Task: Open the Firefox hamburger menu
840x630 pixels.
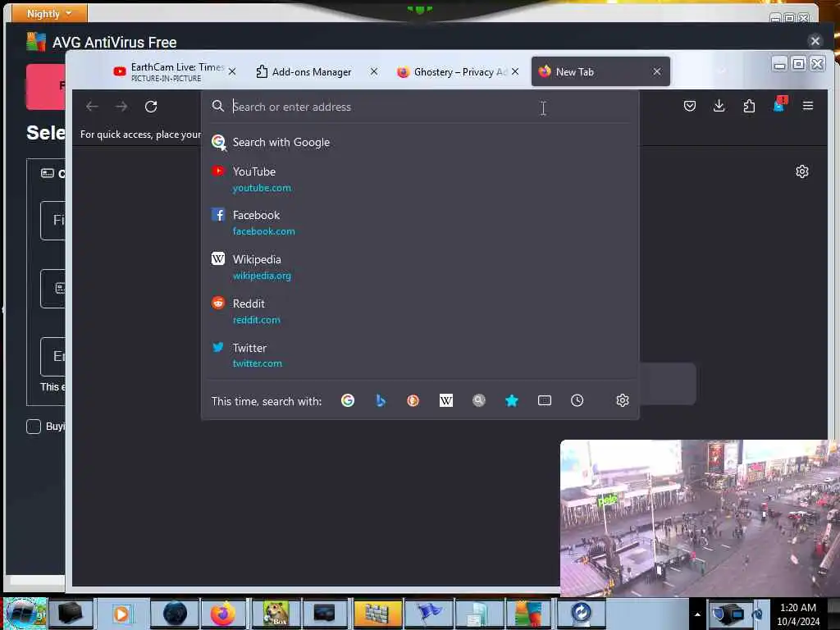Action: (x=808, y=106)
